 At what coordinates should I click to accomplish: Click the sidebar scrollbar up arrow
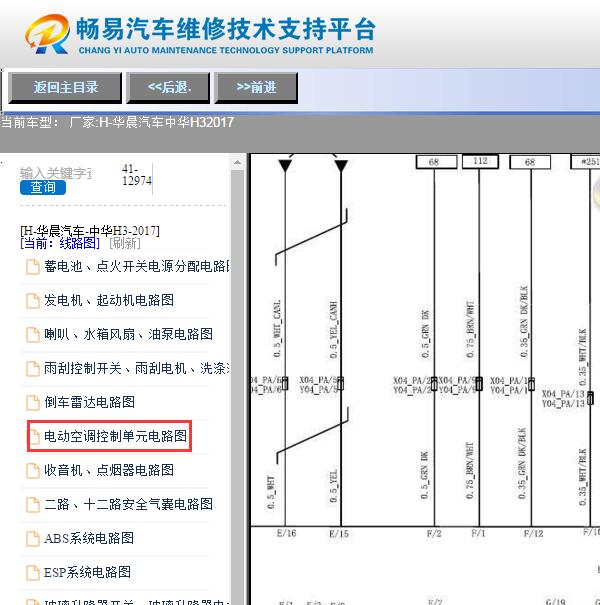click(237, 162)
